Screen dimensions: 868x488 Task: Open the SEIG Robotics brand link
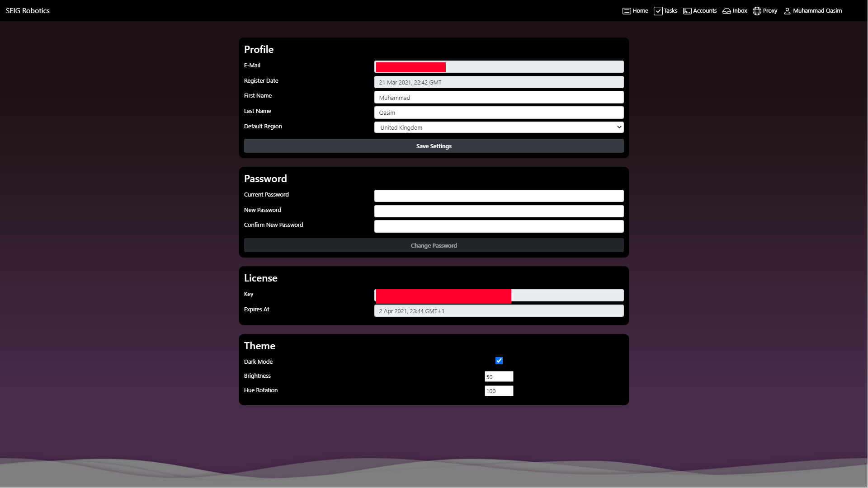(x=28, y=11)
